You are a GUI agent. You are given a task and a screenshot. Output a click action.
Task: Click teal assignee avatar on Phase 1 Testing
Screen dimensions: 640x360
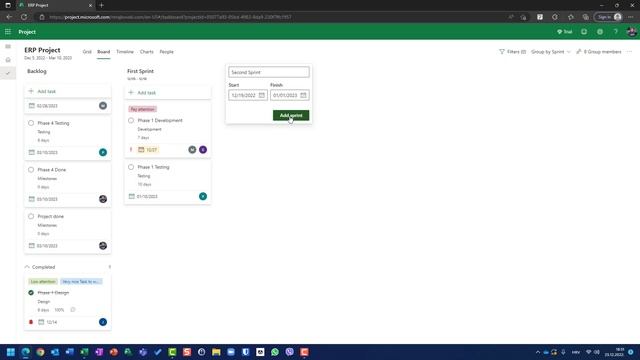click(203, 196)
